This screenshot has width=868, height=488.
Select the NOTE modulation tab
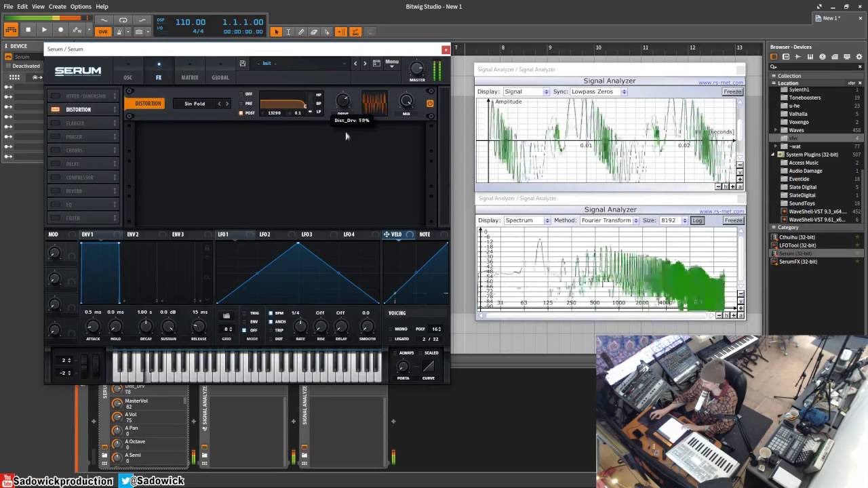pos(425,235)
